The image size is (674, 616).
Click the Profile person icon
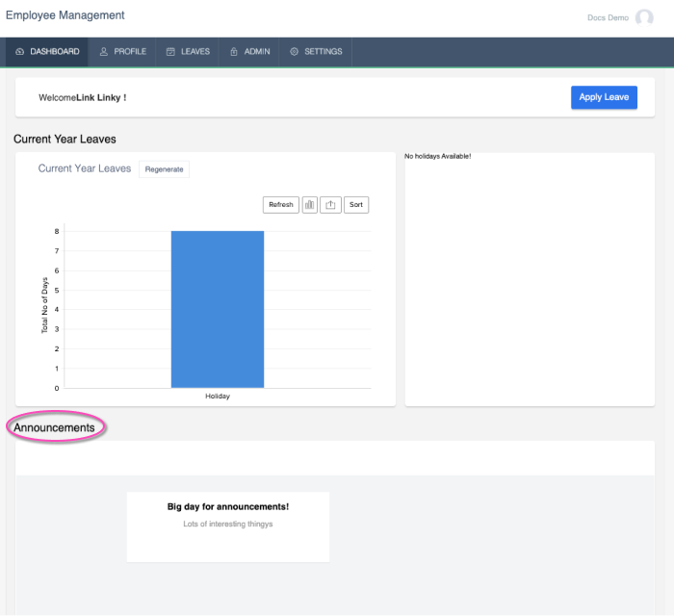[104, 52]
